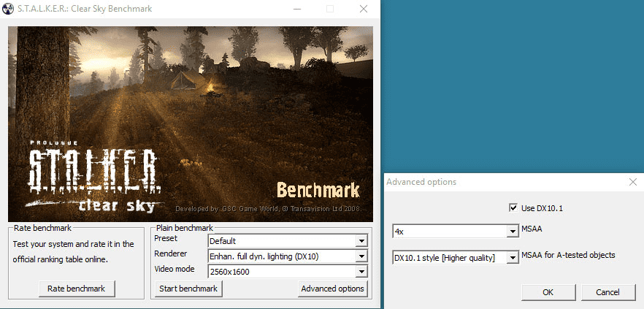Expand the MSAA 4x dropdown arrow
Viewport: 644px width, 309px height.
pos(513,232)
